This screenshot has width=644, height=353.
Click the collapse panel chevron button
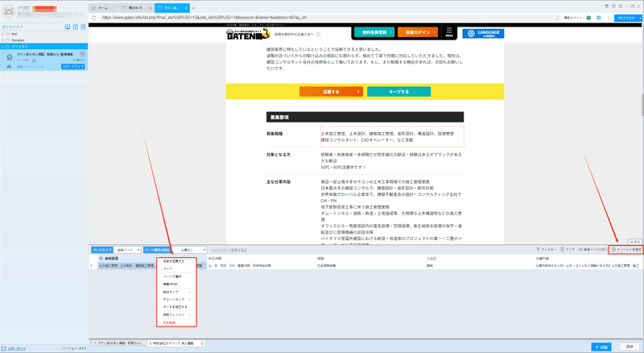tap(635, 242)
